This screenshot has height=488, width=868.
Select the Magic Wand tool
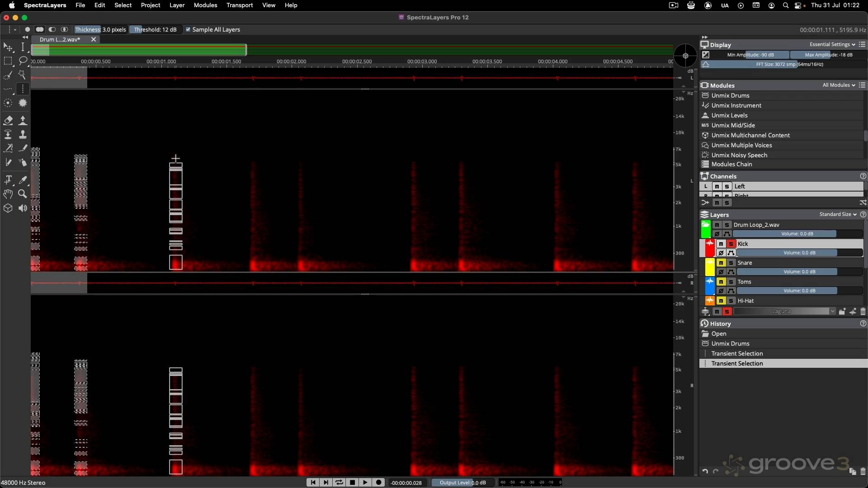pos(23,75)
